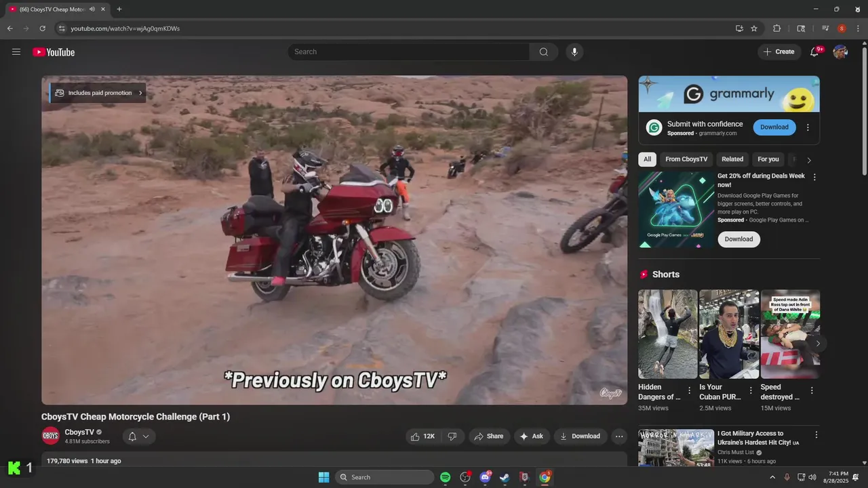The height and width of the screenshot is (488, 868).
Task: Click the Grammarly banner image
Action: click(729, 94)
